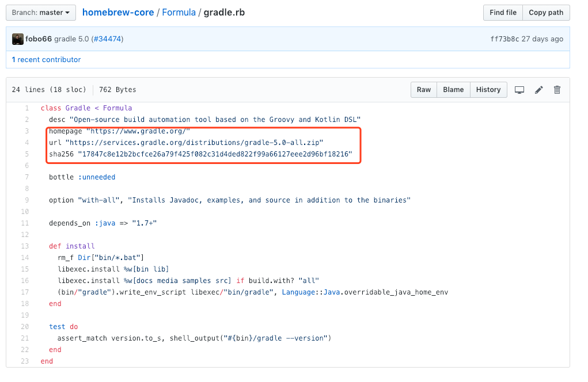Click the gradle.rb file name

(x=224, y=12)
